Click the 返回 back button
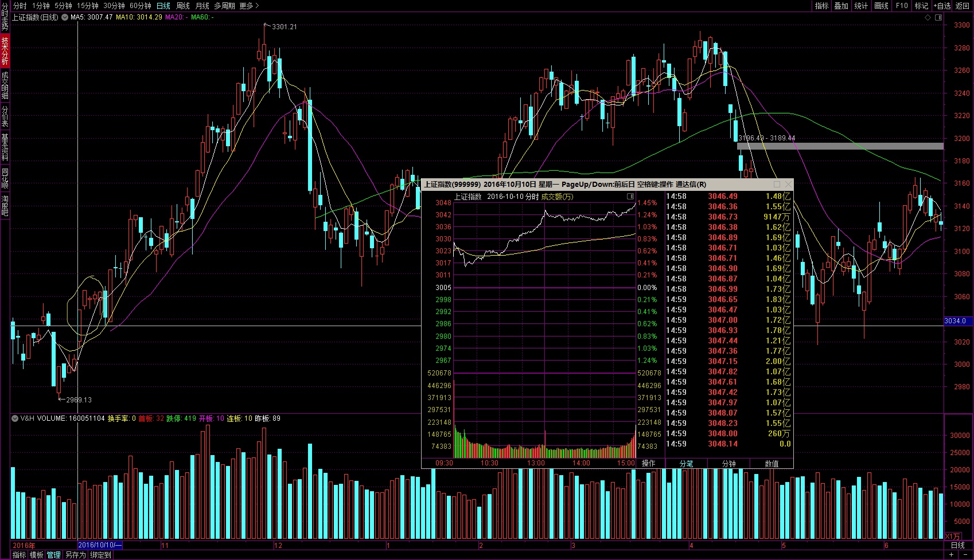The width and height of the screenshot is (974, 560). tap(962, 6)
